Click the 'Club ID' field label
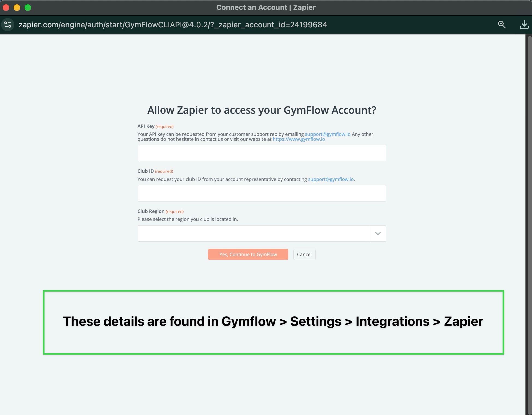This screenshot has width=532, height=415. [146, 171]
